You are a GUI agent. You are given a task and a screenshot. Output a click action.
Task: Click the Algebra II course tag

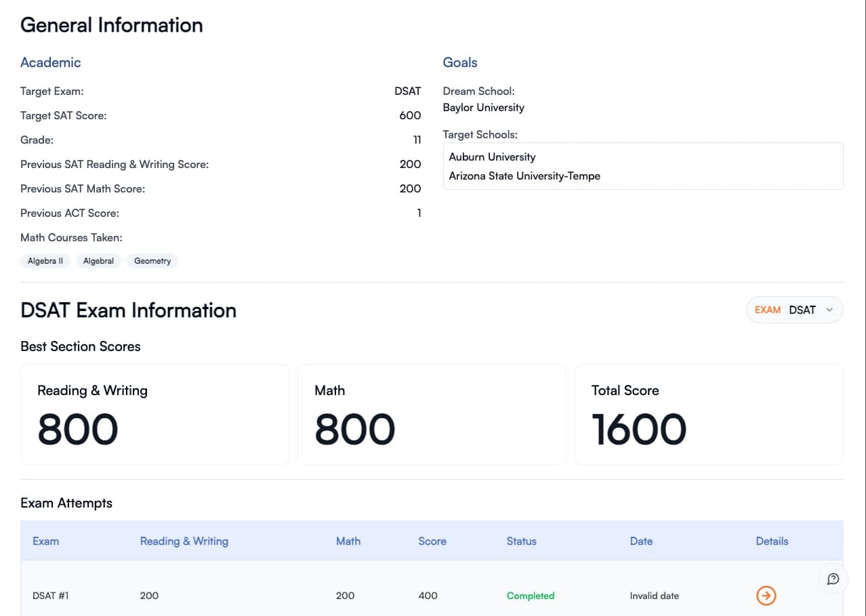pos(45,261)
